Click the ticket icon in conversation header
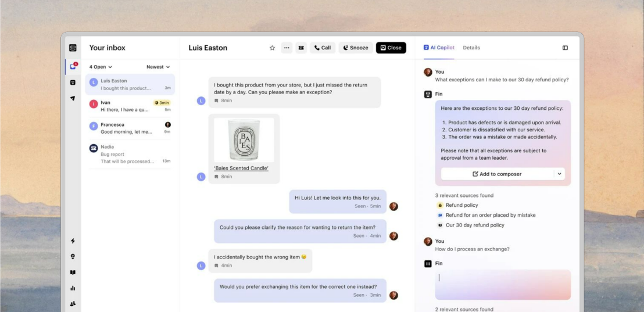This screenshot has width=644, height=312. tap(301, 48)
